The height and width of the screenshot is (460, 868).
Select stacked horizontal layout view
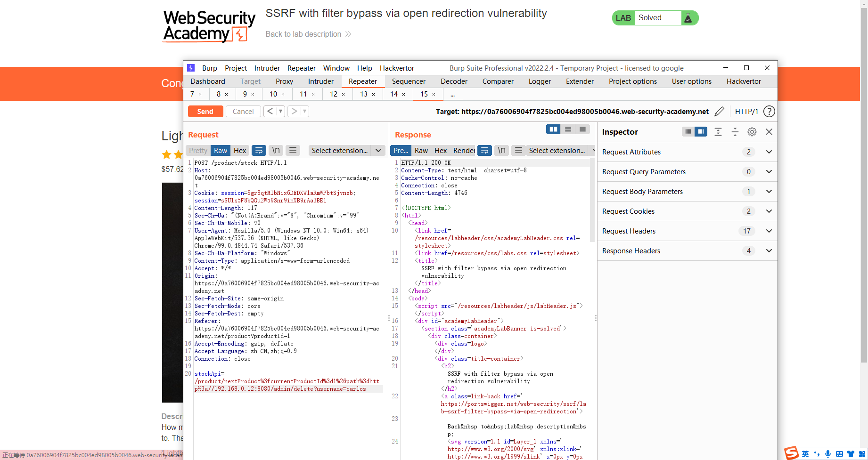tap(568, 129)
